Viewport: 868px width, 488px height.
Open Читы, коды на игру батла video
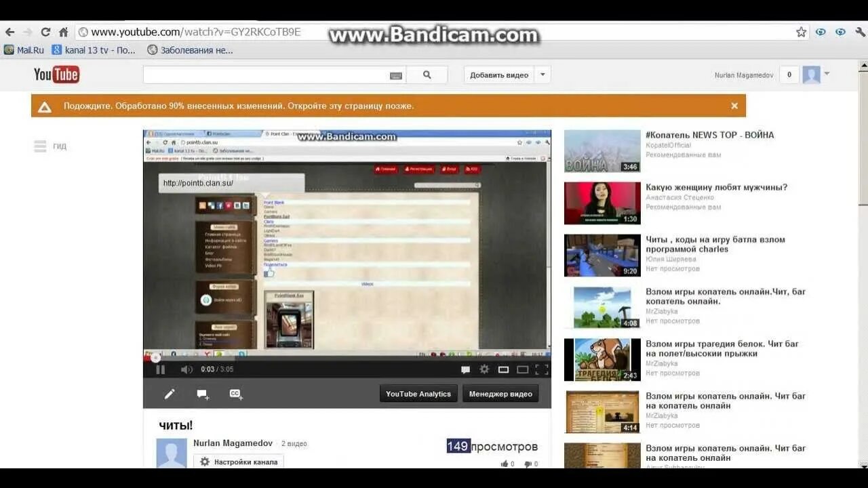point(715,244)
